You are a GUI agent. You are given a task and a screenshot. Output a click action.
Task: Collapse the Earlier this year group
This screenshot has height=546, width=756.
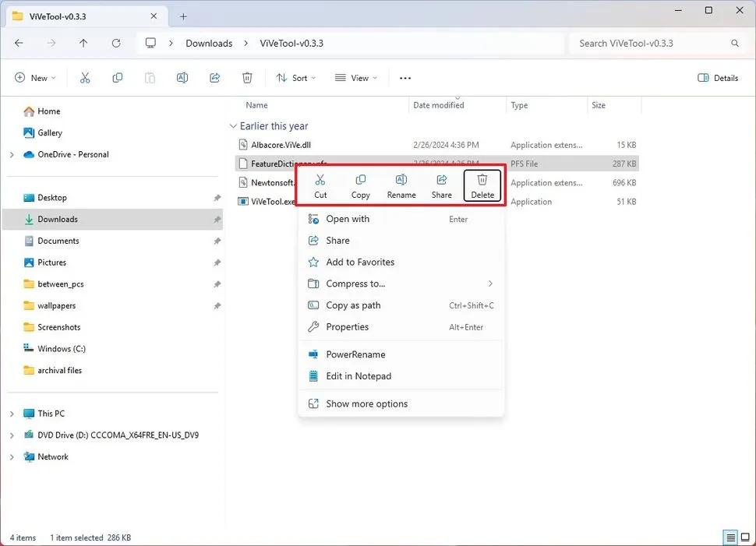[x=233, y=125]
